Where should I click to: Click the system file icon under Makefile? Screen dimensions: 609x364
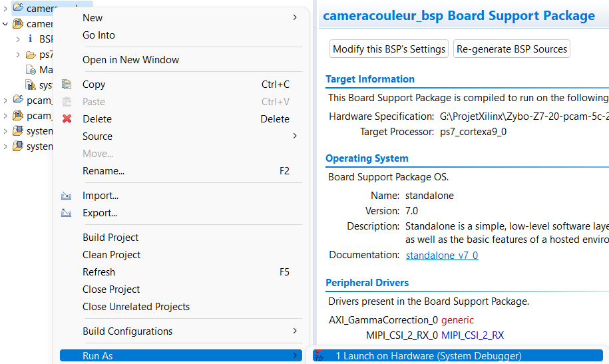[x=31, y=85]
